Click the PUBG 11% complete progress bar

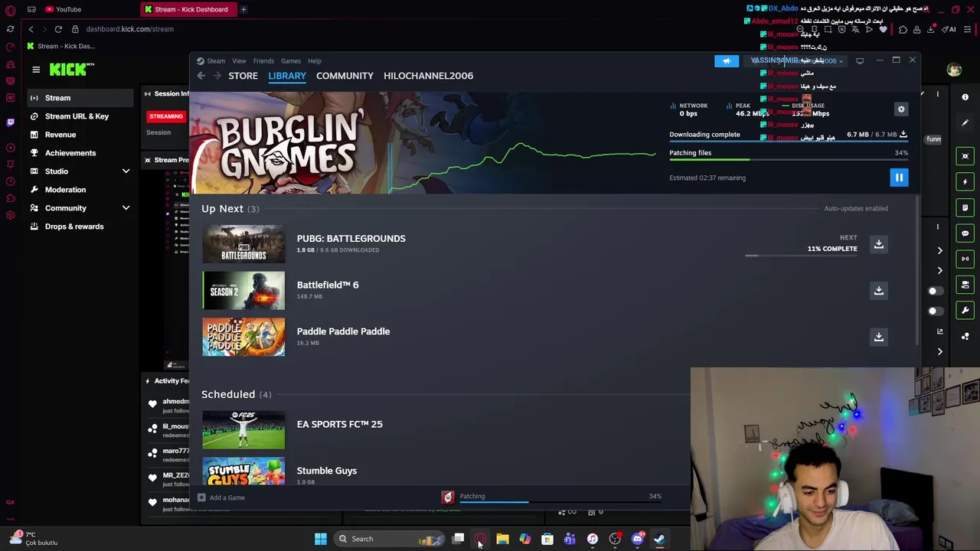pos(801,256)
